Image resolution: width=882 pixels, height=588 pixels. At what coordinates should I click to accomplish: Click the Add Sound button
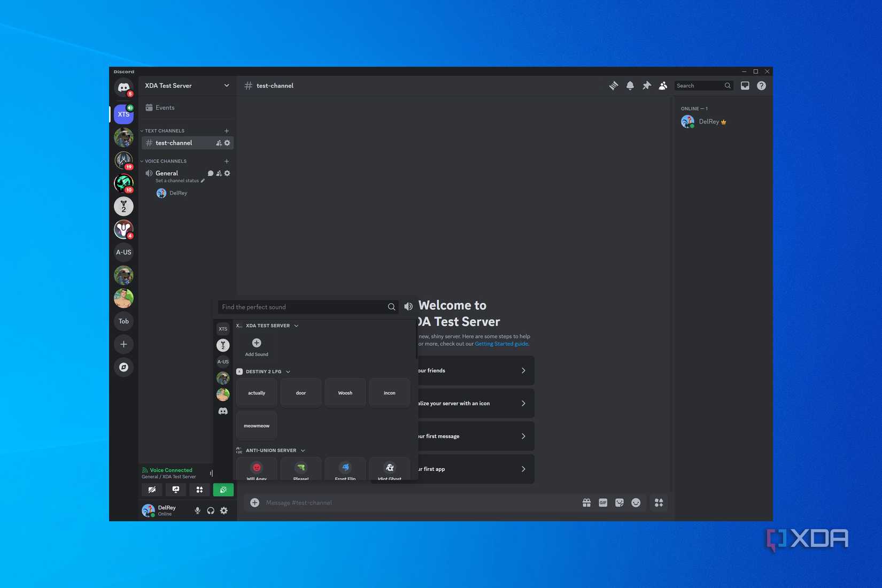(257, 346)
